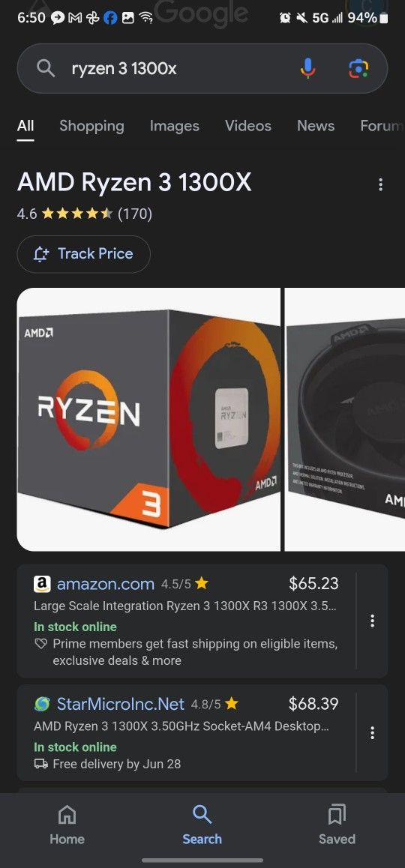Tap the microphone voice search icon
Viewport: 405px width, 868px height.
pos(308,69)
